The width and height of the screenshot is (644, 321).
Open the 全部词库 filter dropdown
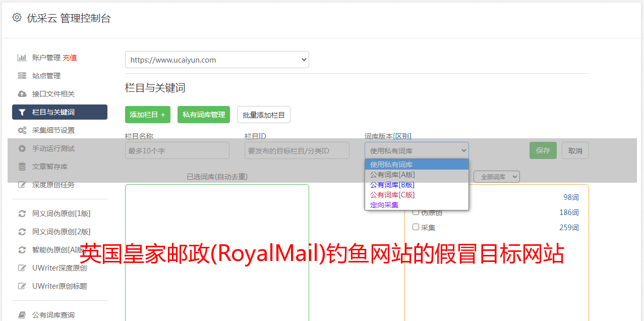[x=497, y=177]
